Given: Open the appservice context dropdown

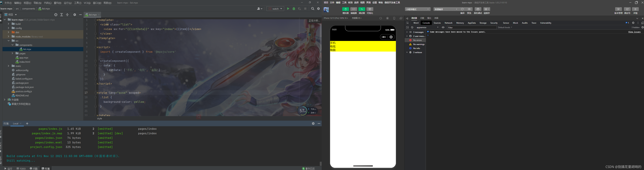Looking at the screenshot, I should (427, 27).
